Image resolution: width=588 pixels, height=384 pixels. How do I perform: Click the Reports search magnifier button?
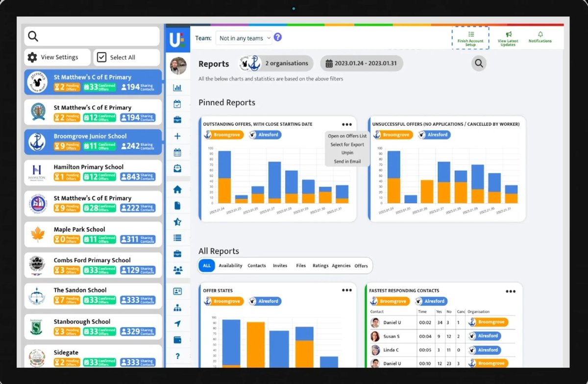pyautogui.click(x=479, y=63)
